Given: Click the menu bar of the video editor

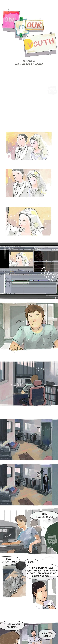Looking at the screenshot, I should coord(12,246).
